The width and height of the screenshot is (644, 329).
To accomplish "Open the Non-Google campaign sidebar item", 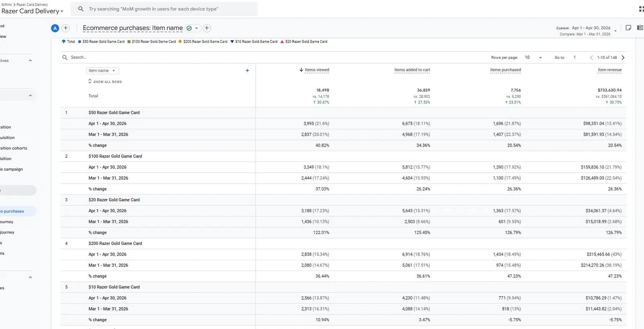I will click(x=12, y=169).
